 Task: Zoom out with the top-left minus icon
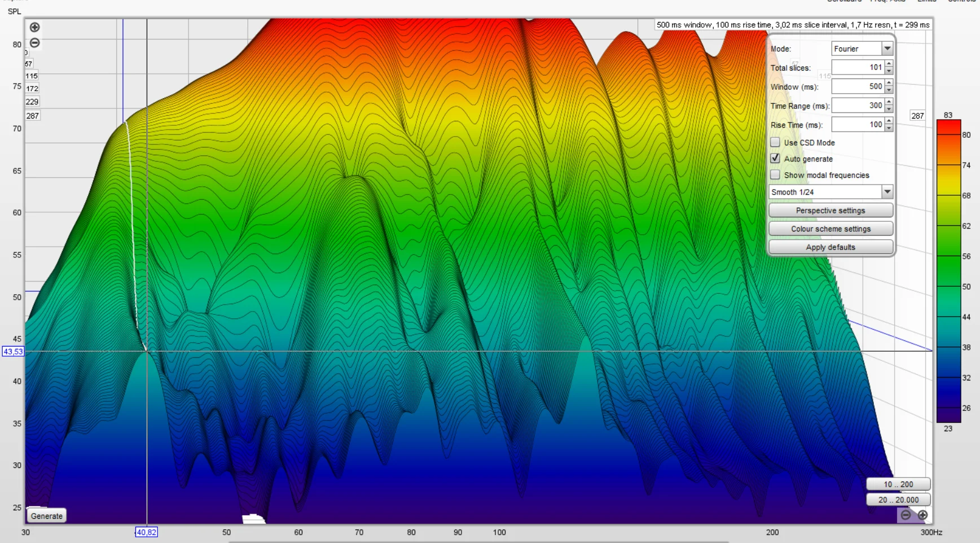click(34, 43)
